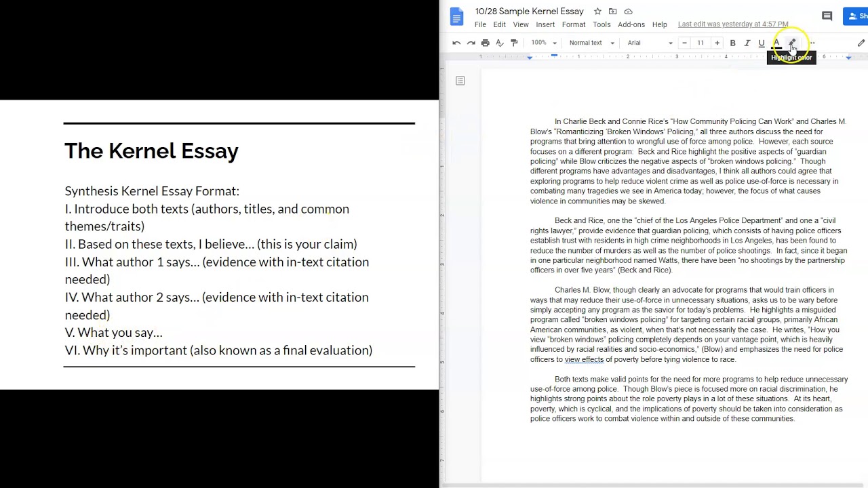
Task: Open the Help menu
Action: click(x=660, y=24)
